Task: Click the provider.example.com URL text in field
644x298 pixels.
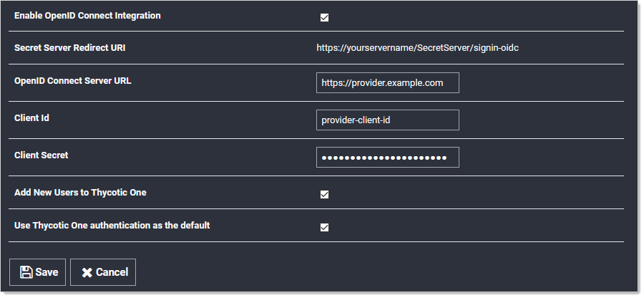Action: click(x=382, y=83)
